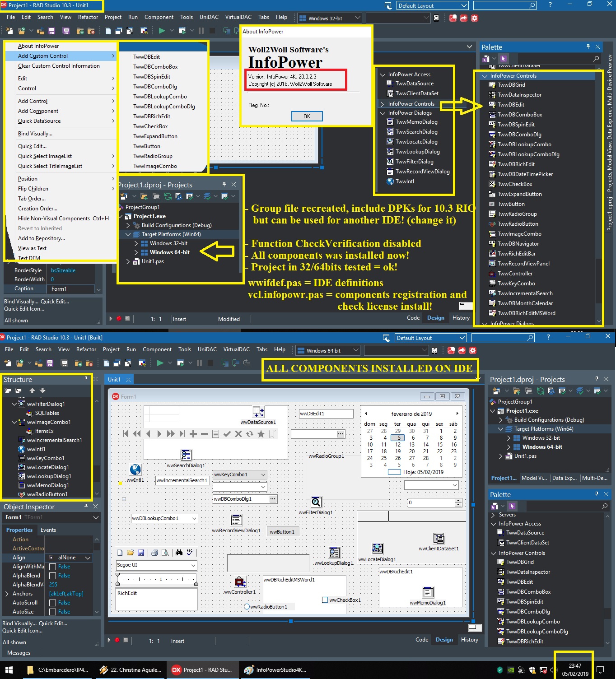Open the Windows Start menu
Image resolution: width=616 pixels, height=679 pixels.
9,670
